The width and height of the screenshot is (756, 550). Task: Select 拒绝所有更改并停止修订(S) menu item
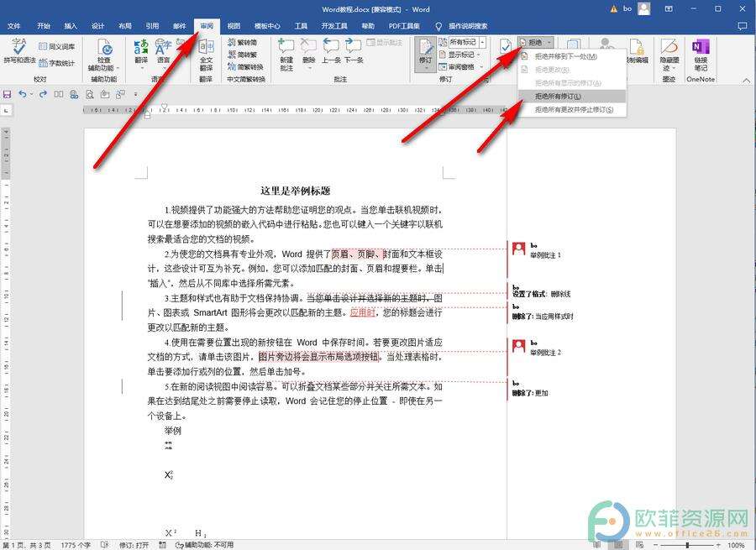(x=572, y=109)
